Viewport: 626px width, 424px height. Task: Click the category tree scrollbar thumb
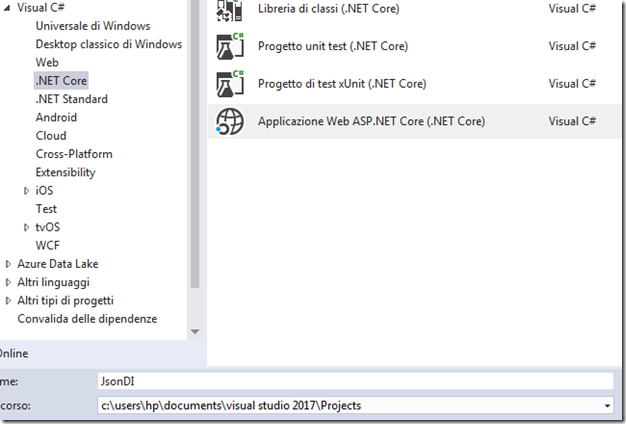click(195, 144)
